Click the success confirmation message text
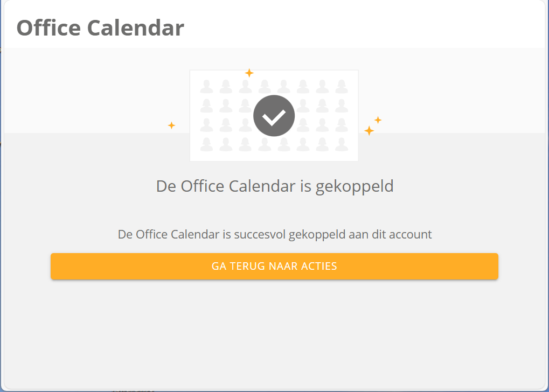This screenshot has height=392, width=549. 274,234
